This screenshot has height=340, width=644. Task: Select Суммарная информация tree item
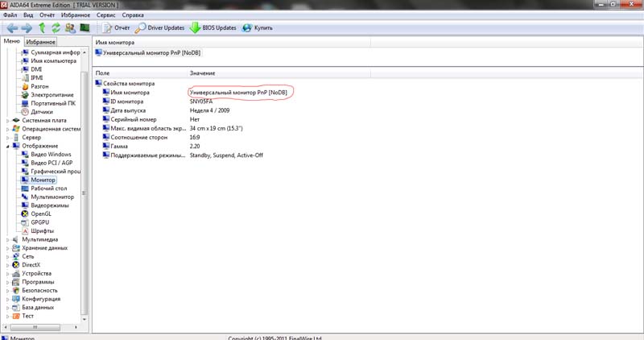pos(51,52)
